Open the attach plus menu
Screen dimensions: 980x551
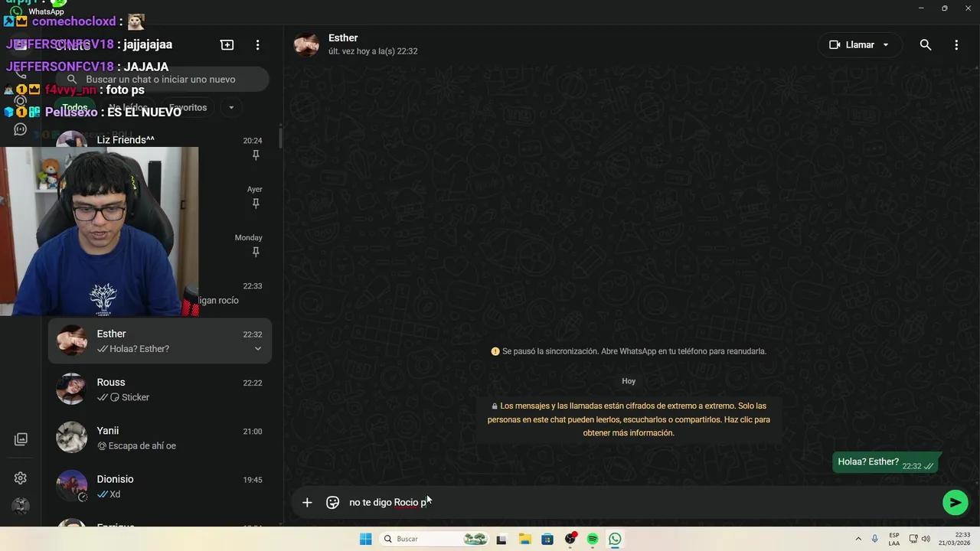[x=307, y=503]
